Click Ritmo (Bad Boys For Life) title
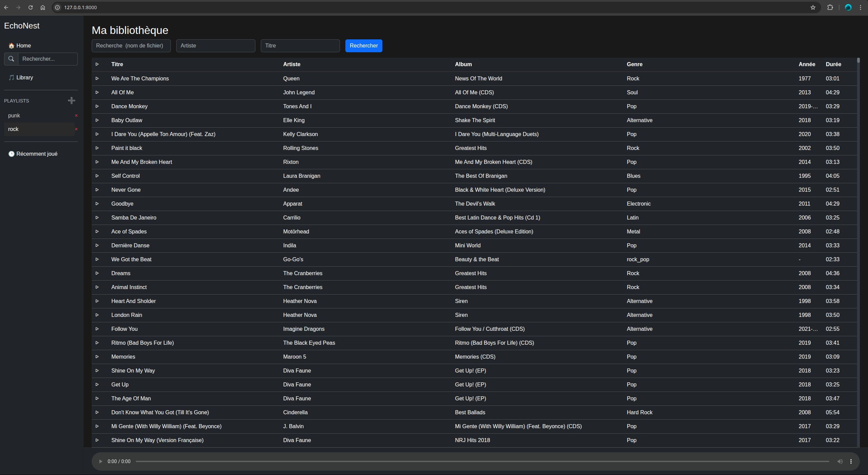 143,343
